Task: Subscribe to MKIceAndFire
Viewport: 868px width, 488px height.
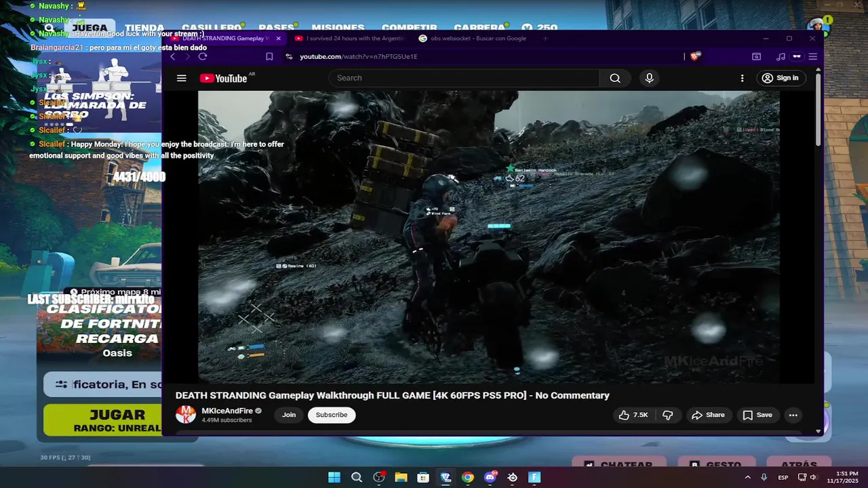Action: click(x=332, y=415)
